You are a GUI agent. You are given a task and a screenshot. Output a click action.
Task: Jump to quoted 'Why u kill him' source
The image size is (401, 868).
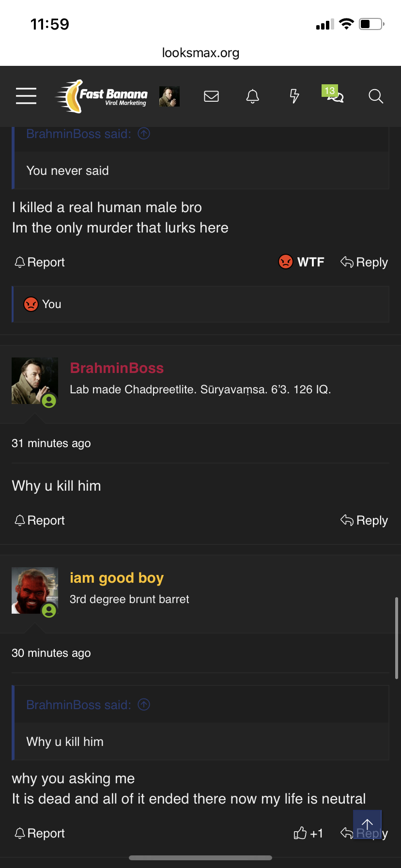pyautogui.click(x=144, y=704)
